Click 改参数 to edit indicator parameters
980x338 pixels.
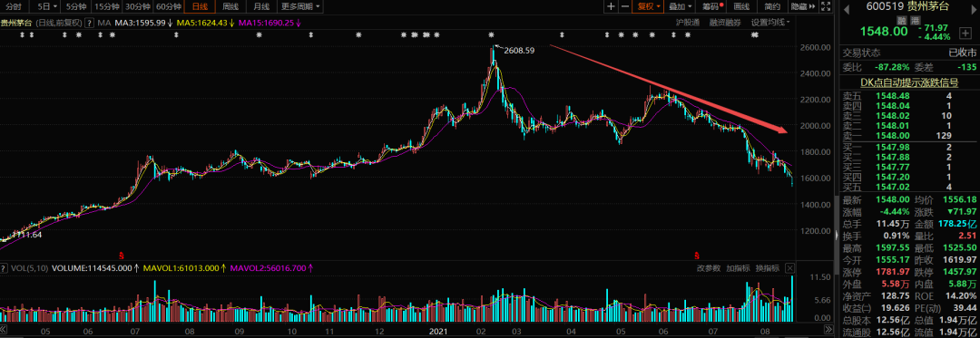[x=709, y=268]
